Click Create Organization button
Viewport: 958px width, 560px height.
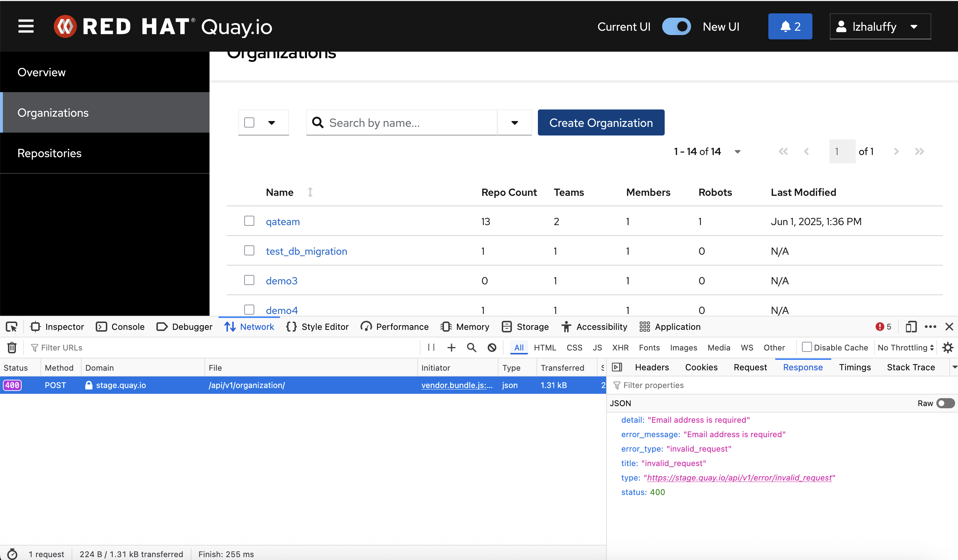tap(601, 123)
